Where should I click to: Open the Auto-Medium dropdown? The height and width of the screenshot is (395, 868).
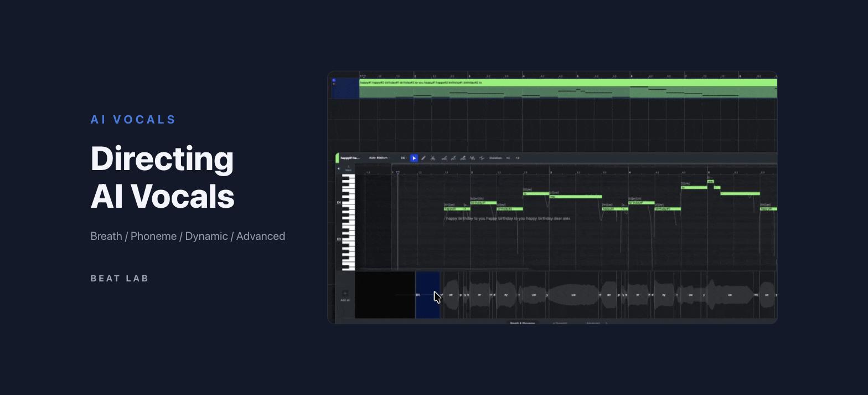(x=379, y=158)
